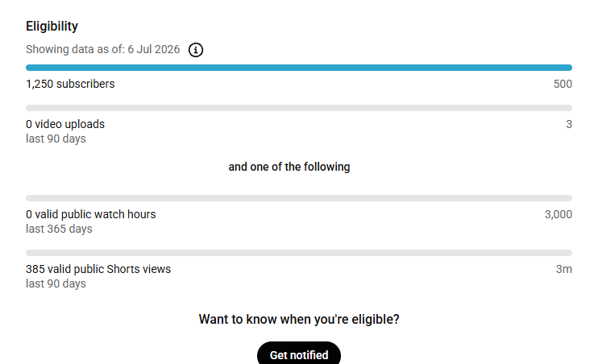Viewport: 594px width, 364px height.
Task: Click the Shorts views progress bar
Action: 298,253
